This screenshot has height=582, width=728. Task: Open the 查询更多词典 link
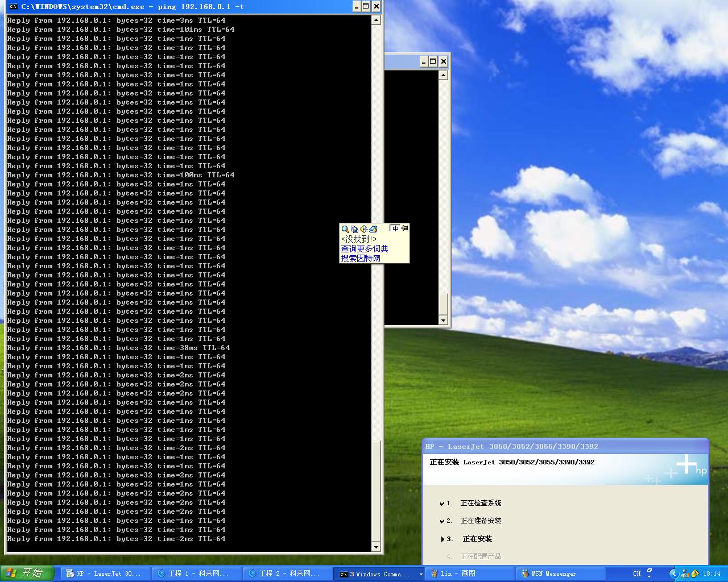[x=365, y=249]
